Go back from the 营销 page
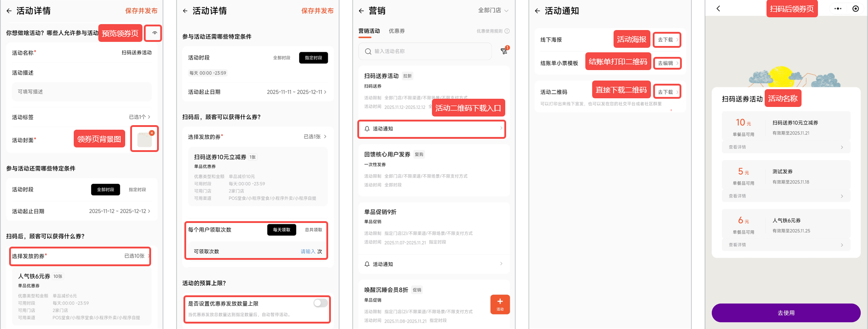This screenshot has height=329, width=868. tap(361, 11)
